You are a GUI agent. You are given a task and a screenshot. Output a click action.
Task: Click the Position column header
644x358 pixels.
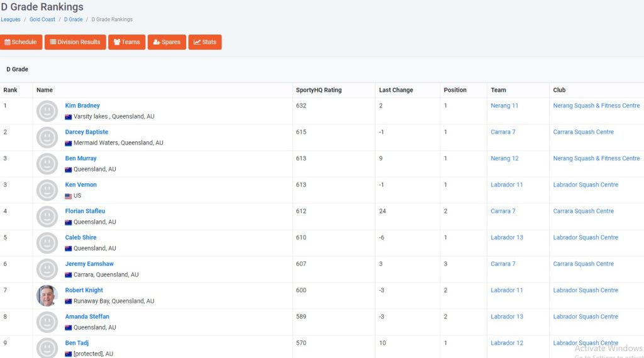pos(455,90)
